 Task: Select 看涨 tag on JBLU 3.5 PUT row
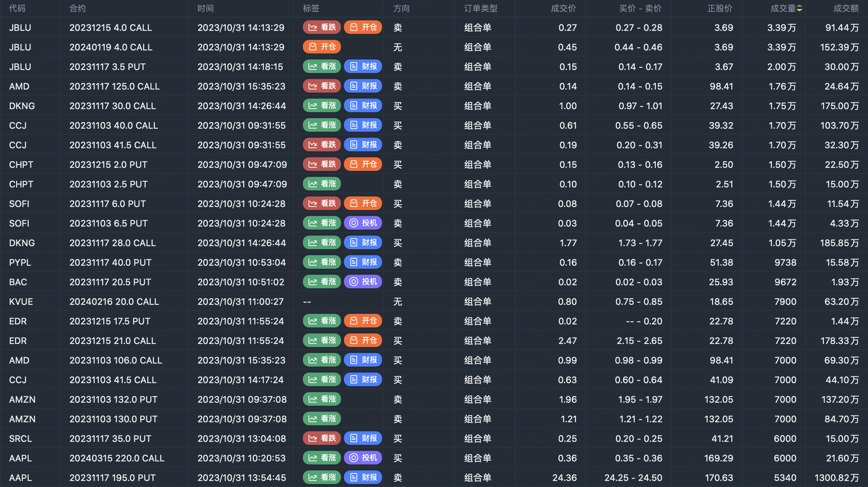point(322,66)
